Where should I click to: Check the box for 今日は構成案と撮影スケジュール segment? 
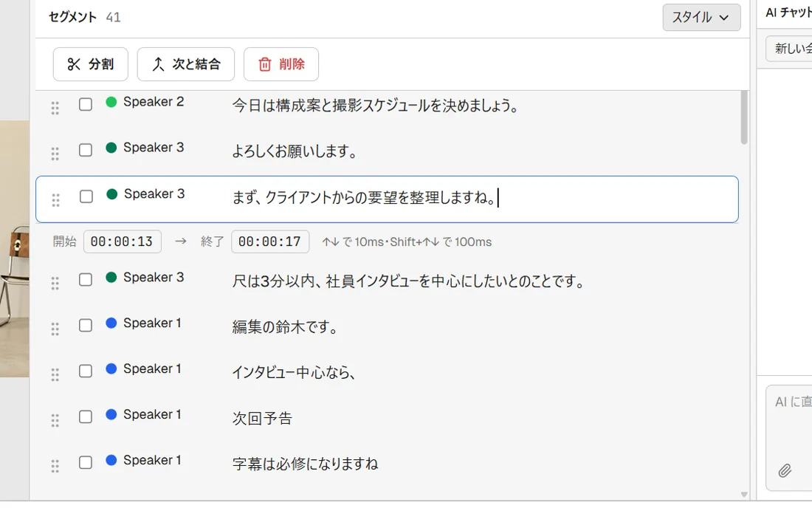click(86, 104)
